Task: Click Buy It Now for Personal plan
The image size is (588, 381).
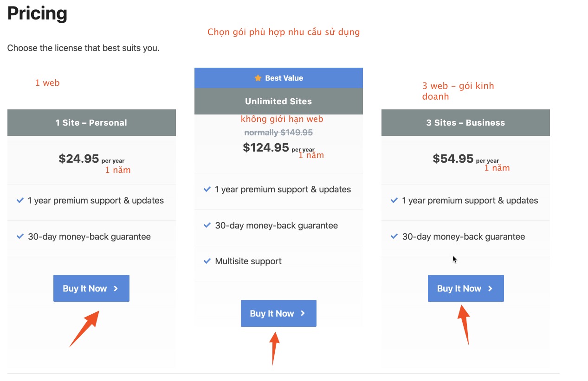Action: click(x=91, y=288)
